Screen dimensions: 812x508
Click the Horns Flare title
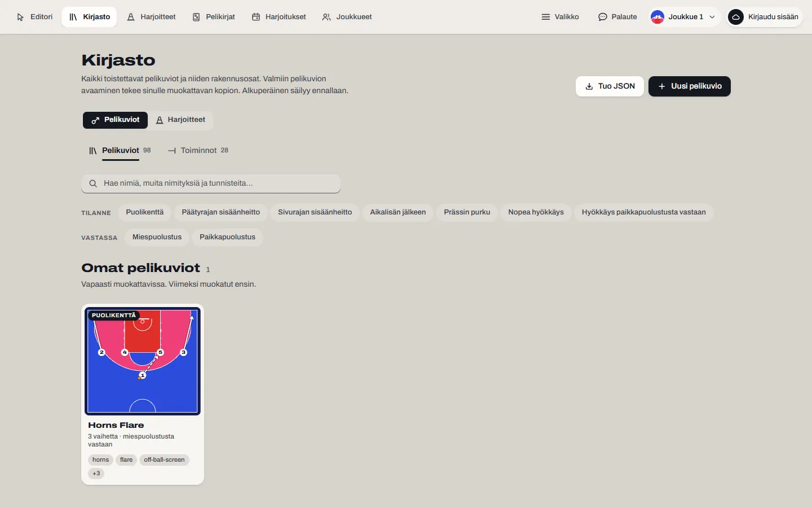pyautogui.click(x=116, y=425)
